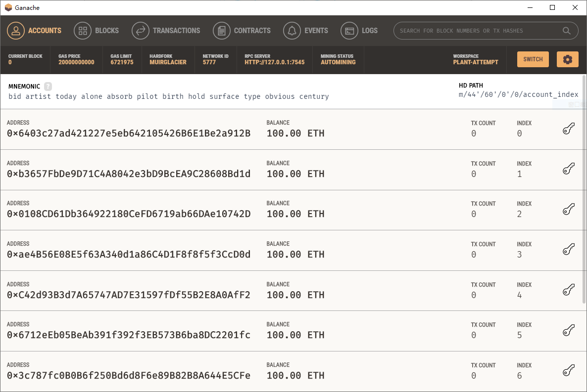Click the RPC server HTTP://127.0.0.1:7545 value
Image resolution: width=587 pixels, height=392 pixels.
tap(274, 62)
